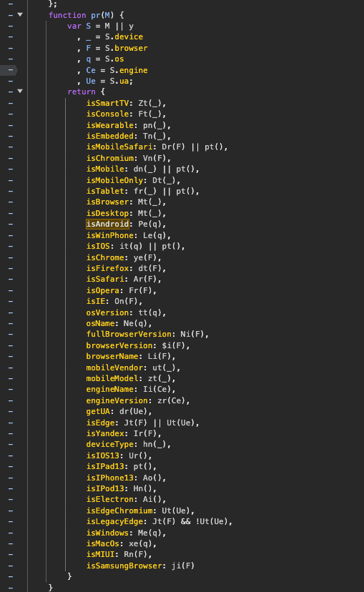The width and height of the screenshot is (364, 592).
Task: Click the isWinPhone property
Action: coord(110,235)
